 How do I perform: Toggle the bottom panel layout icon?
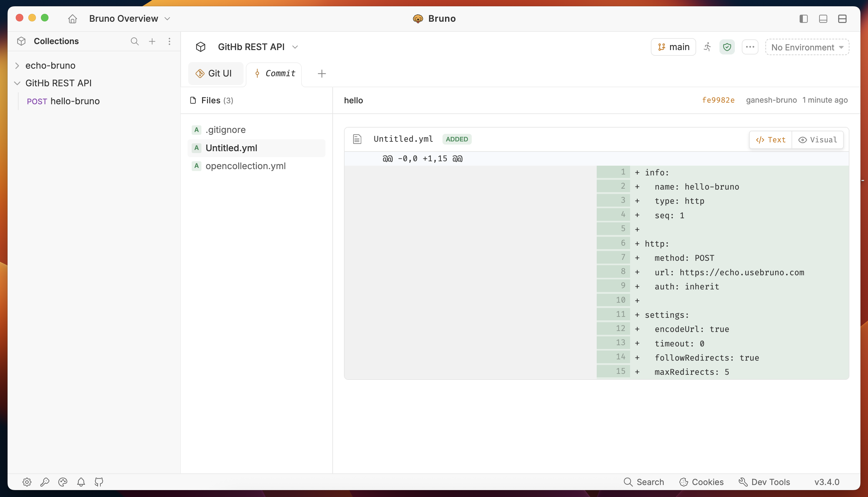pos(823,19)
